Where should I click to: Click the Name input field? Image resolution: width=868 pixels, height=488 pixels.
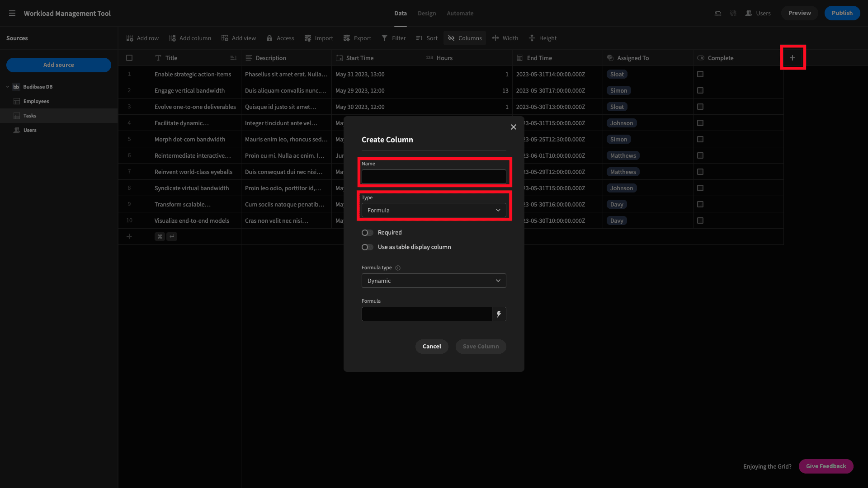click(x=434, y=177)
